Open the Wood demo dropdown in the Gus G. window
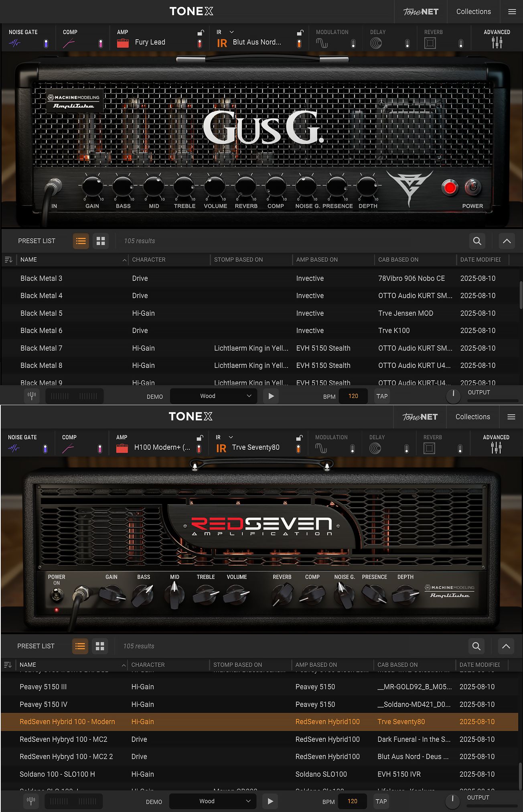The width and height of the screenshot is (523, 812). [x=213, y=396]
